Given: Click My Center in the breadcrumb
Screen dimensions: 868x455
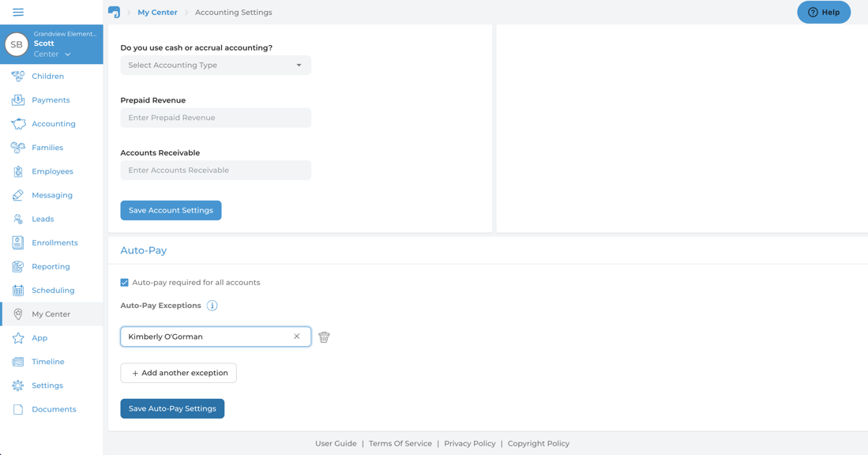Looking at the screenshot, I should [x=157, y=12].
